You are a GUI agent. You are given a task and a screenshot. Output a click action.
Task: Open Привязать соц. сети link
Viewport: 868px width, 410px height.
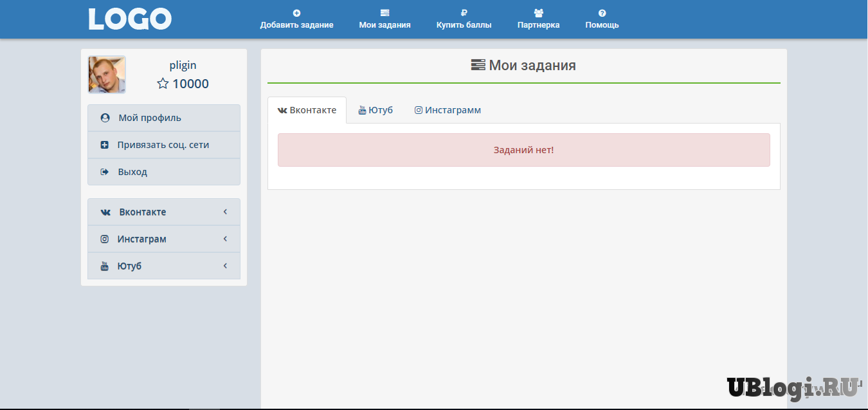tap(163, 145)
